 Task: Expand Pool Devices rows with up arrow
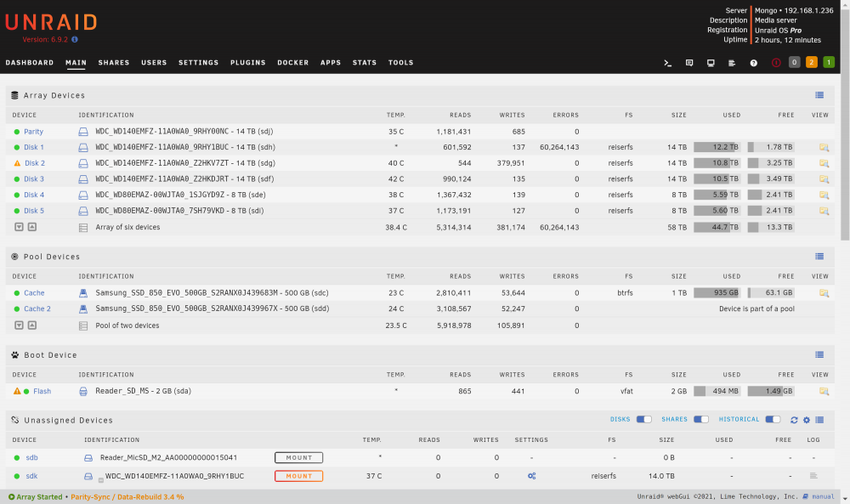tap(32, 326)
